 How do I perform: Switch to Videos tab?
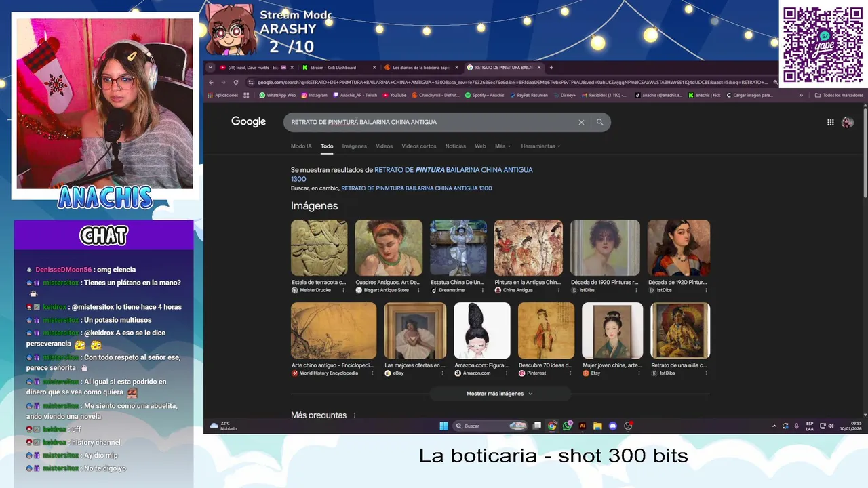click(x=384, y=146)
